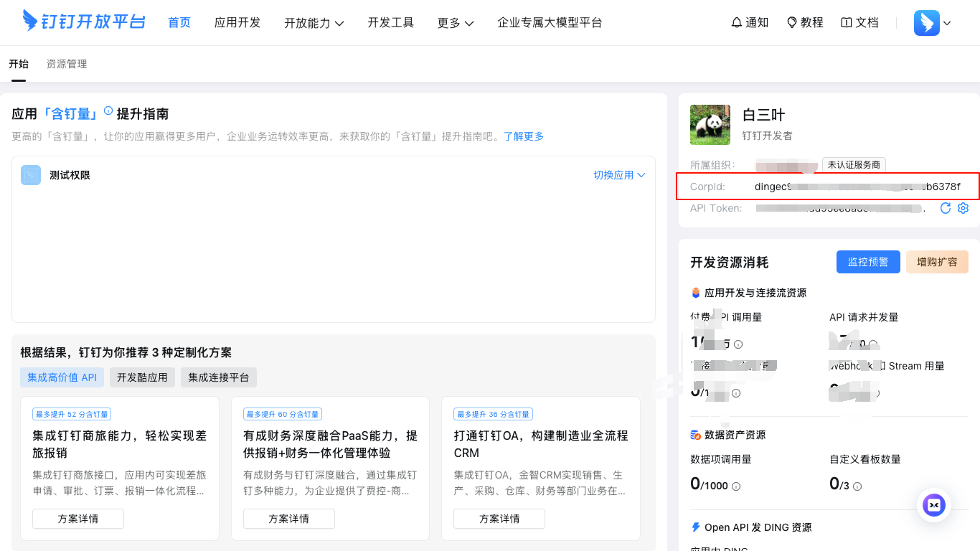The height and width of the screenshot is (551, 980).
Task: Click the 教程 label in header
Action: pos(812,23)
